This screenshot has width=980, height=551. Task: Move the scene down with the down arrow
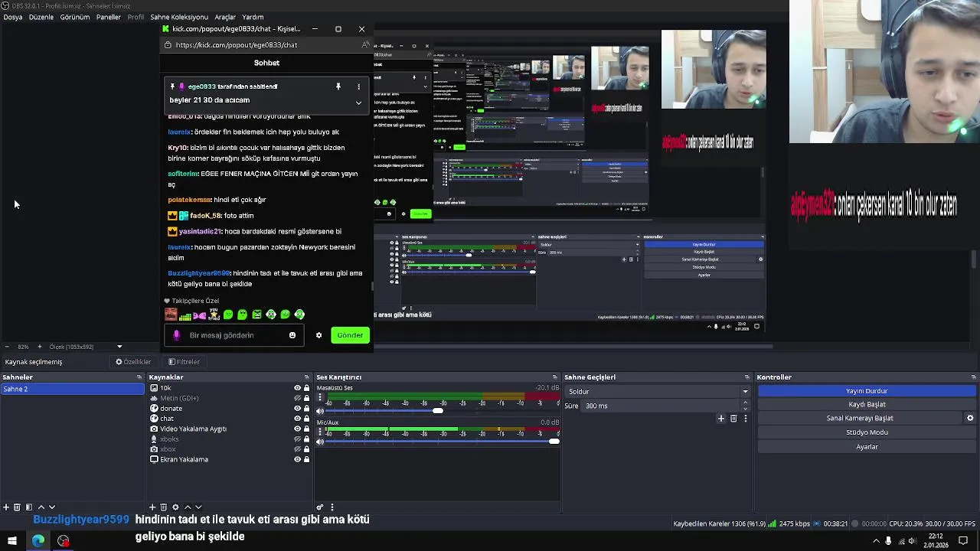(x=52, y=507)
